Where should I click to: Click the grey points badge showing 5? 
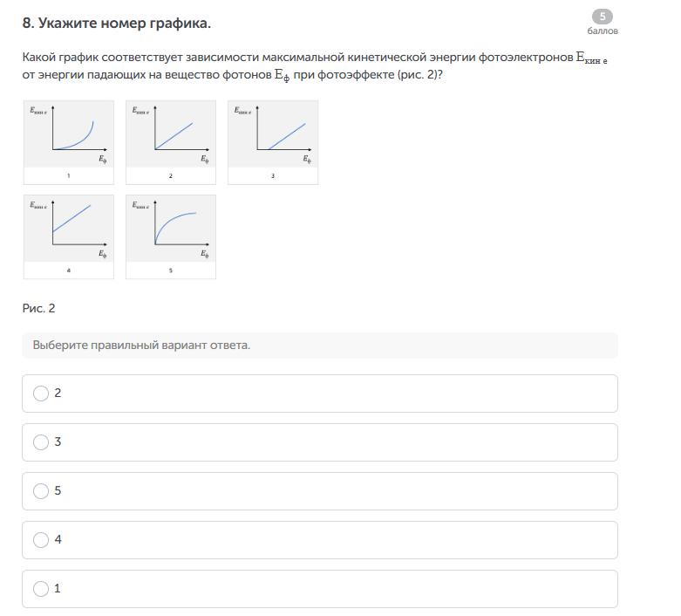[x=602, y=17]
